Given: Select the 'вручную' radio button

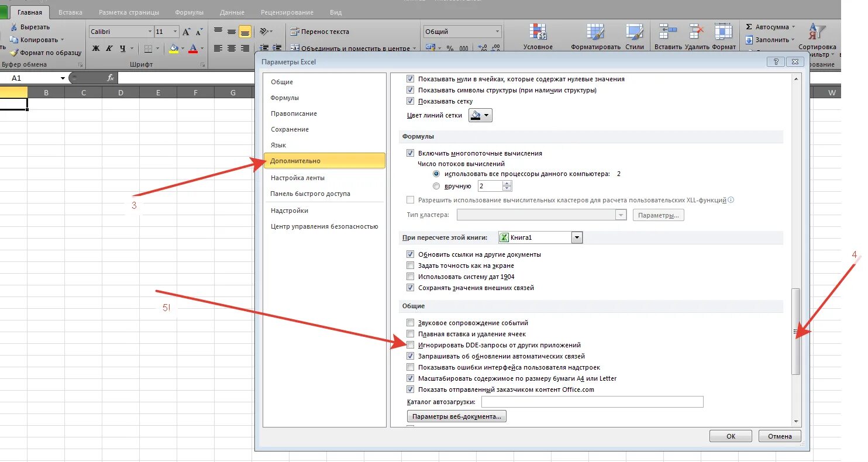Looking at the screenshot, I should click(x=436, y=187).
